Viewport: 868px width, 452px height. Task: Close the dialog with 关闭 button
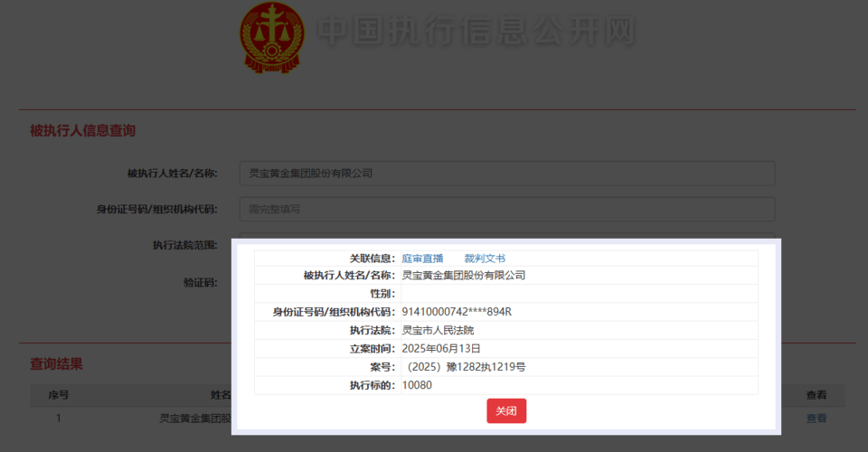point(506,411)
